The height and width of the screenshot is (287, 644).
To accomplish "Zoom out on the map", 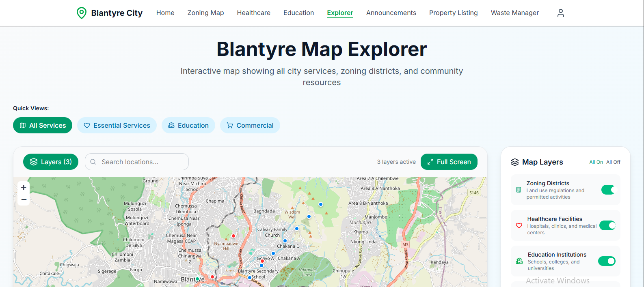I will 24,199.
